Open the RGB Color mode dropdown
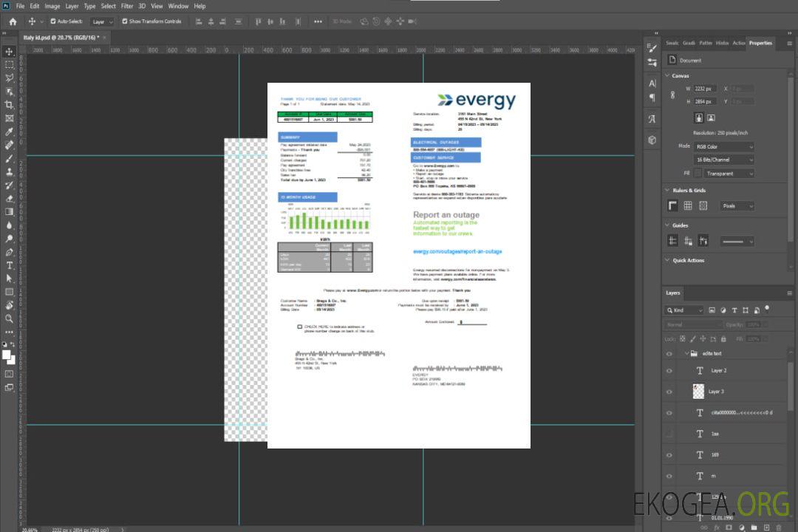The width and height of the screenshot is (798, 532). click(724, 146)
